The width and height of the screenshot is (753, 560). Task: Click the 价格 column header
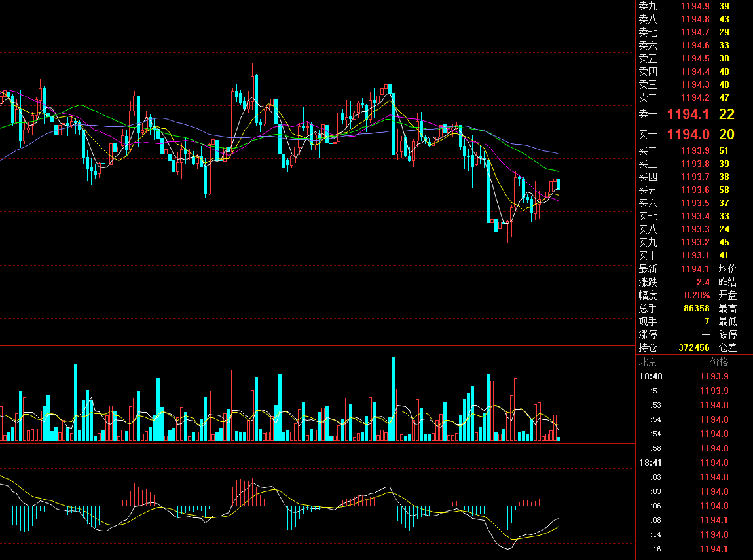719,362
